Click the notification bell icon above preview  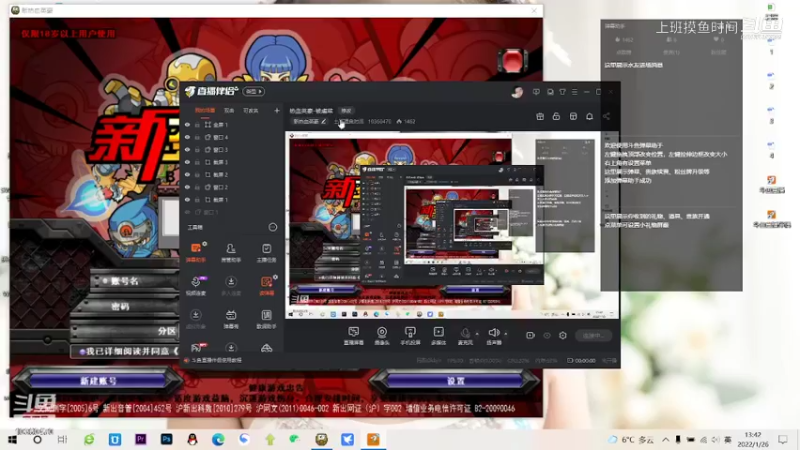(589, 116)
